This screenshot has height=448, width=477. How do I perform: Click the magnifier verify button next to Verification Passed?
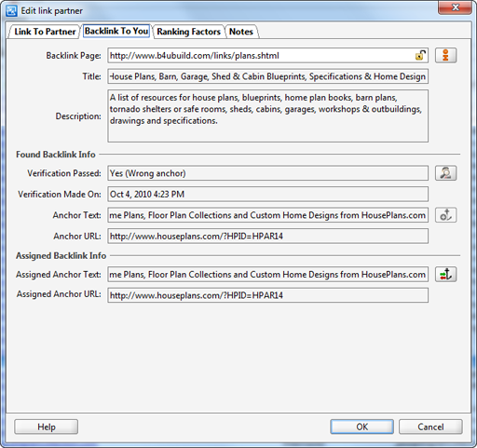click(x=445, y=173)
